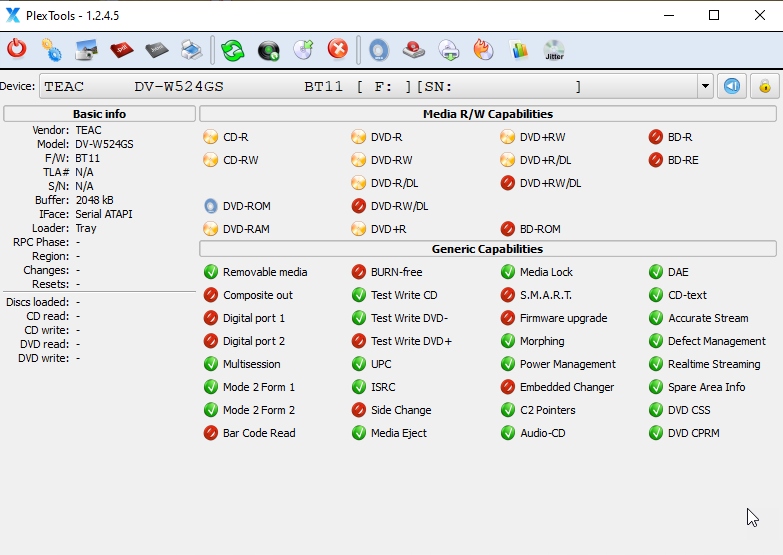Click the Defect Management label
Image resolution: width=783 pixels, height=555 pixels.
click(x=717, y=341)
